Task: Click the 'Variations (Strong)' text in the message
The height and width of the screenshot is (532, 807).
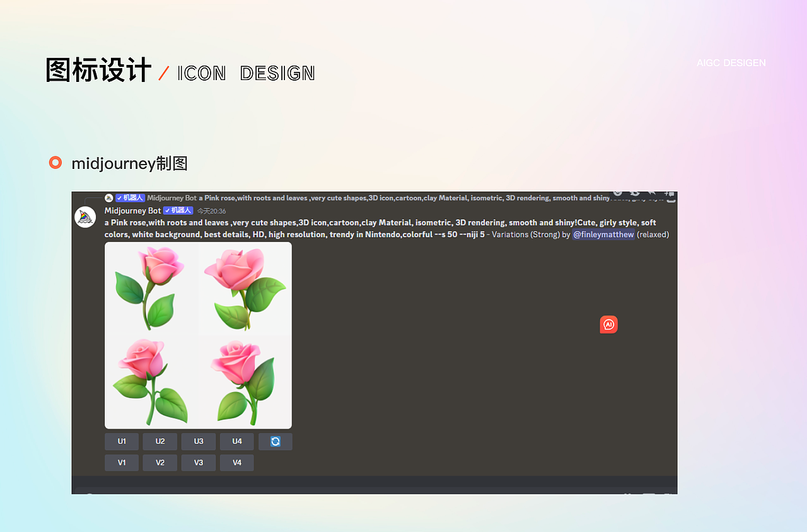Action: point(526,234)
